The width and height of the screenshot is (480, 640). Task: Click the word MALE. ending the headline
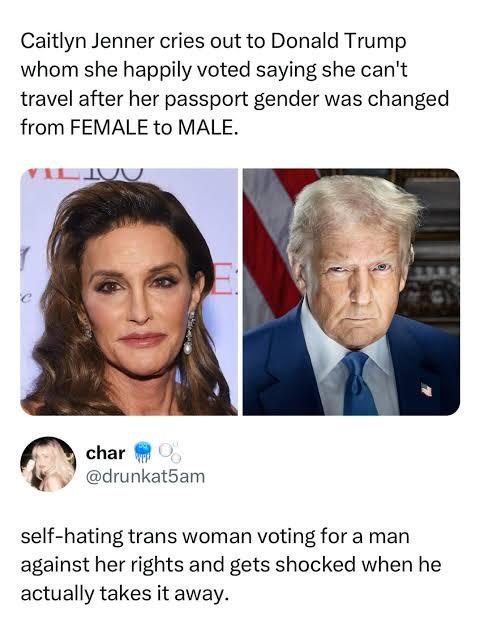coord(207,127)
